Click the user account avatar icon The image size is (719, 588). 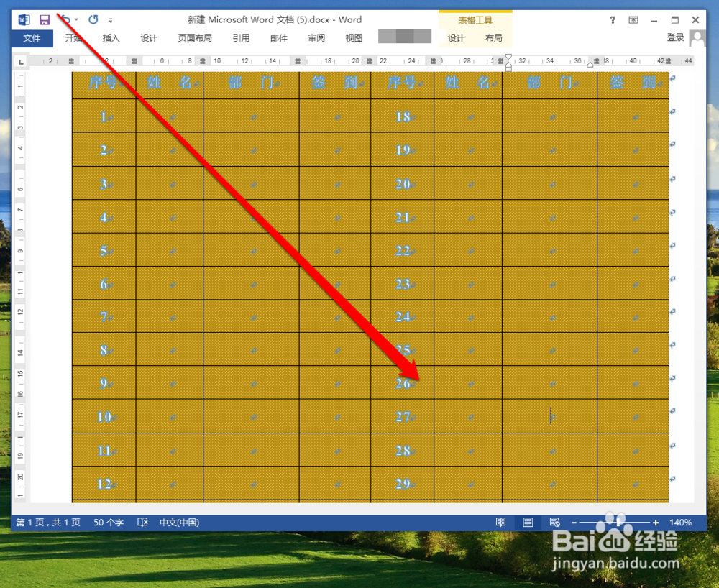point(697,38)
